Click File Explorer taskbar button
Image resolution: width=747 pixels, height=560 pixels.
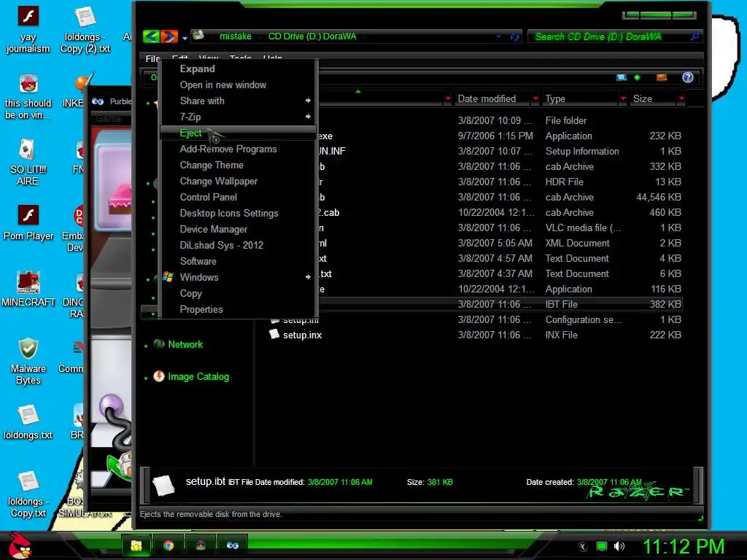point(136,545)
